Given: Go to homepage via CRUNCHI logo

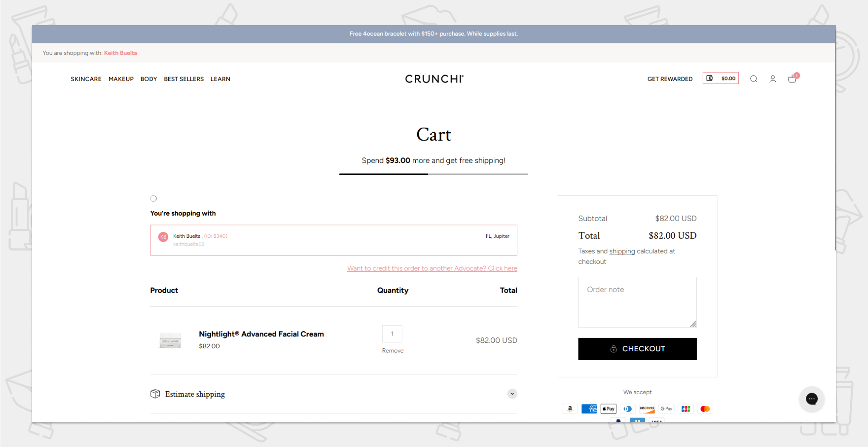Looking at the screenshot, I should [x=434, y=79].
